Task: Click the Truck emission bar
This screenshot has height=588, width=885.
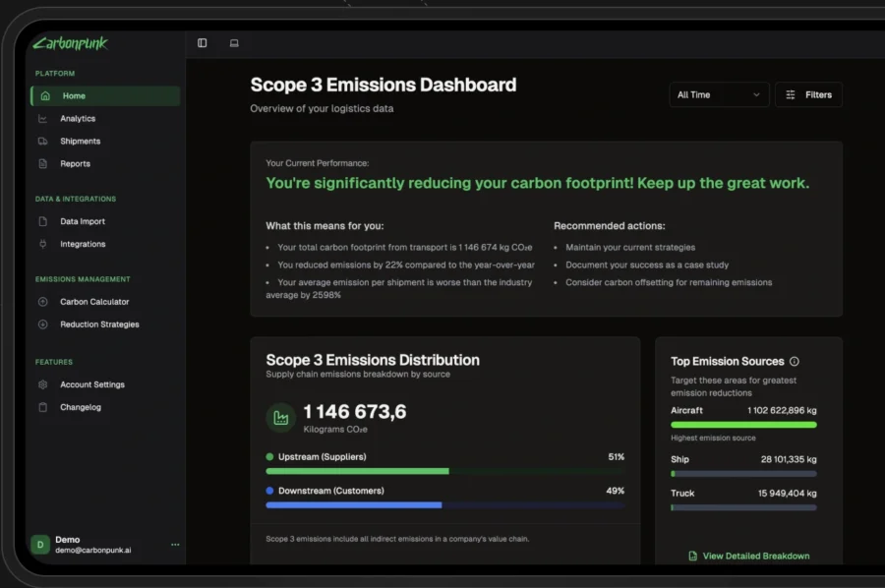Action: click(x=743, y=508)
